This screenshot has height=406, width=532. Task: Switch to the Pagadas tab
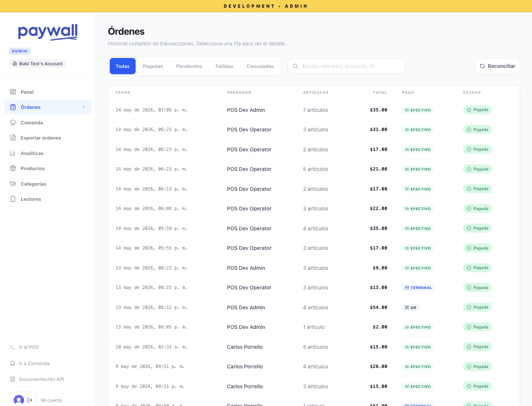point(153,66)
